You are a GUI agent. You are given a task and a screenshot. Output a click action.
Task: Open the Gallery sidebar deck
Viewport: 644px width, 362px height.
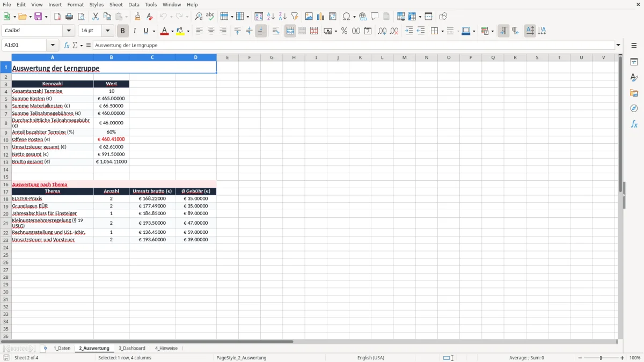(x=634, y=93)
